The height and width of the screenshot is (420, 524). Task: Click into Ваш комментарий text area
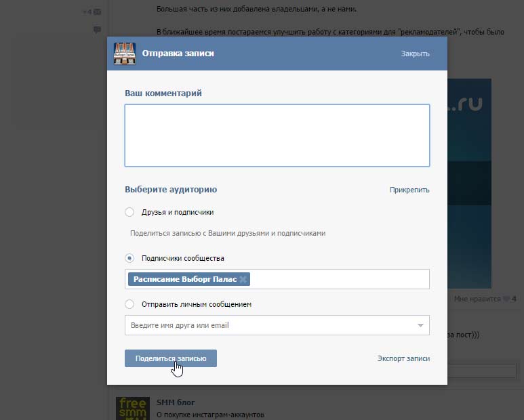point(277,135)
